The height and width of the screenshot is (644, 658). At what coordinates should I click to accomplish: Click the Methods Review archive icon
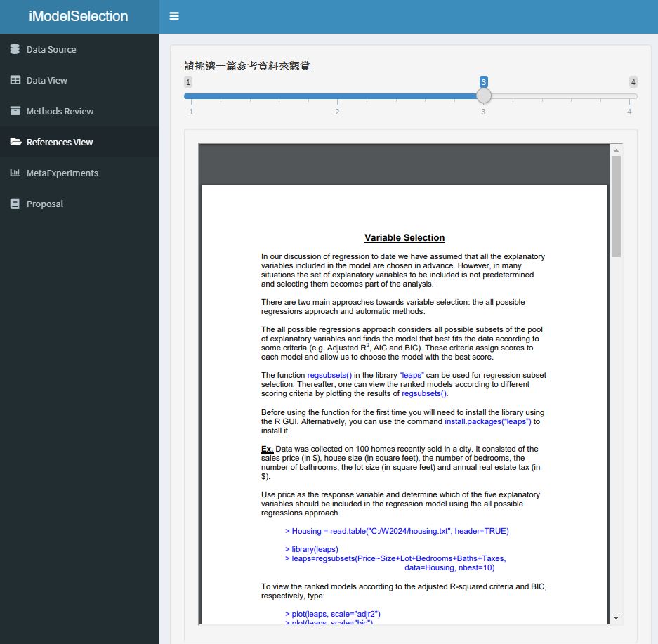pyautogui.click(x=15, y=111)
